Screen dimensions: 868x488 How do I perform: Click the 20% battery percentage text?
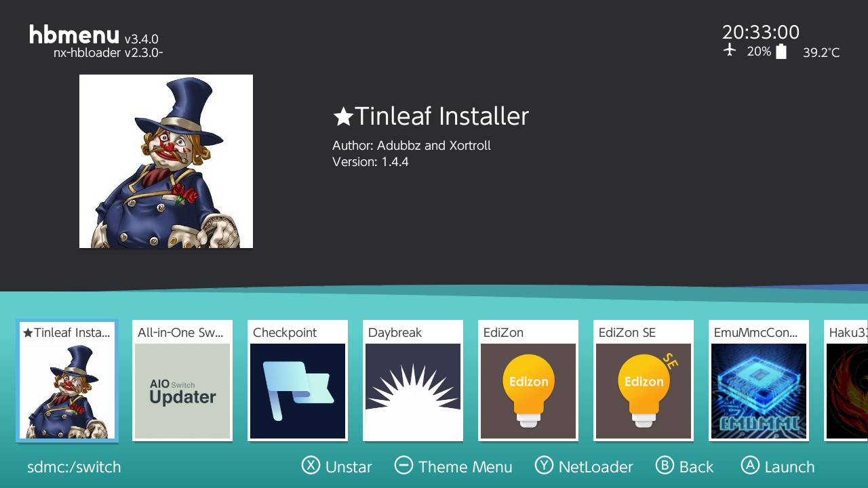759,52
